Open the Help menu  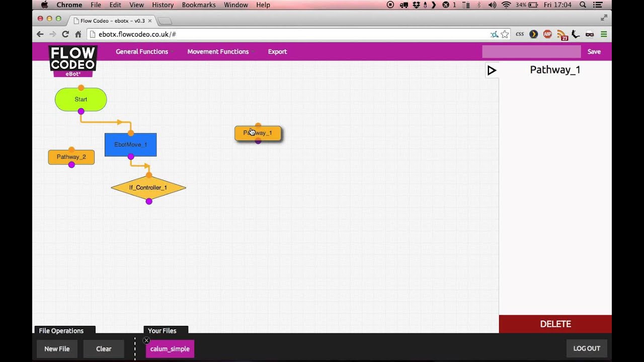coord(263,5)
